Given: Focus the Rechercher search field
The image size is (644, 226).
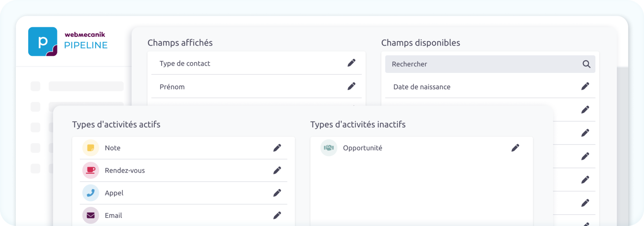Looking at the screenshot, I should coord(481,64).
